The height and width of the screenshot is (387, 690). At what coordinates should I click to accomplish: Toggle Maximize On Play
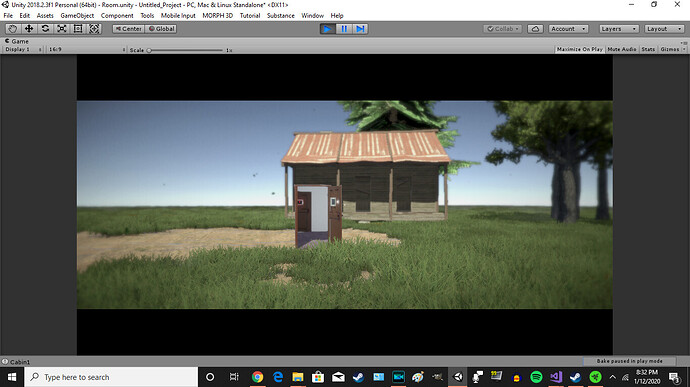pos(580,49)
